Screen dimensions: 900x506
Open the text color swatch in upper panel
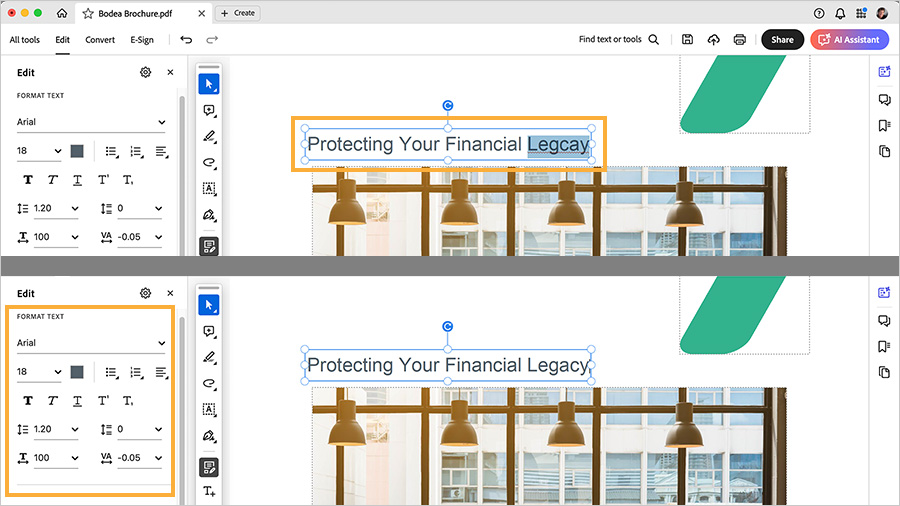click(77, 151)
